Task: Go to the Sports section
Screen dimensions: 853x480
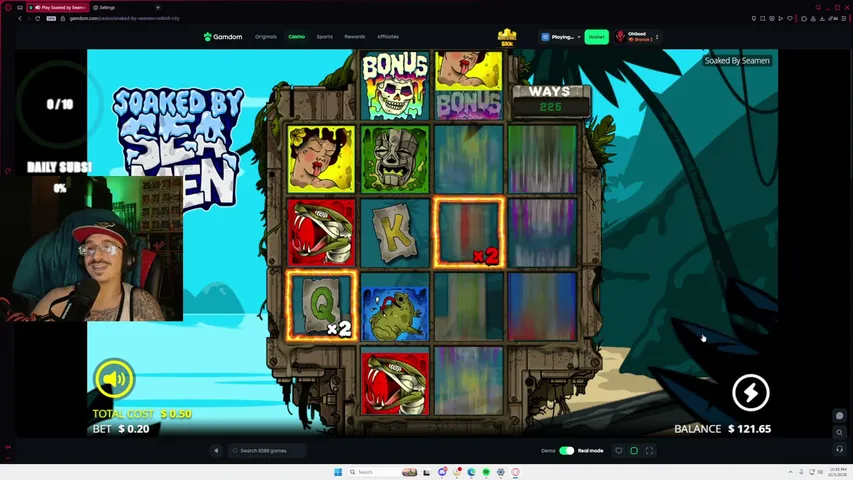Action: [324, 37]
